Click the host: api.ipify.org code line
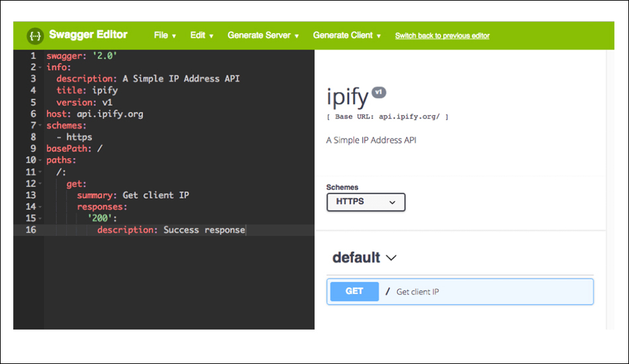The height and width of the screenshot is (364, 629). (x=95, y=114)
